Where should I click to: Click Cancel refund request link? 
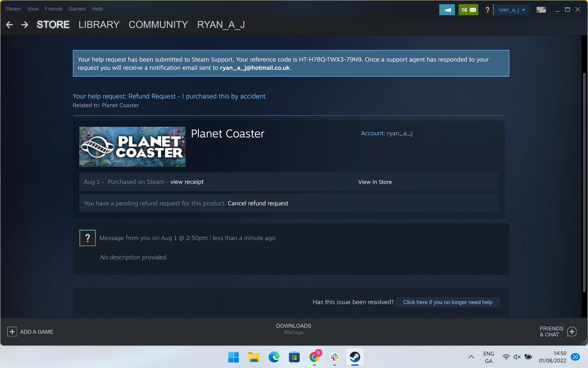pos(258,203)
